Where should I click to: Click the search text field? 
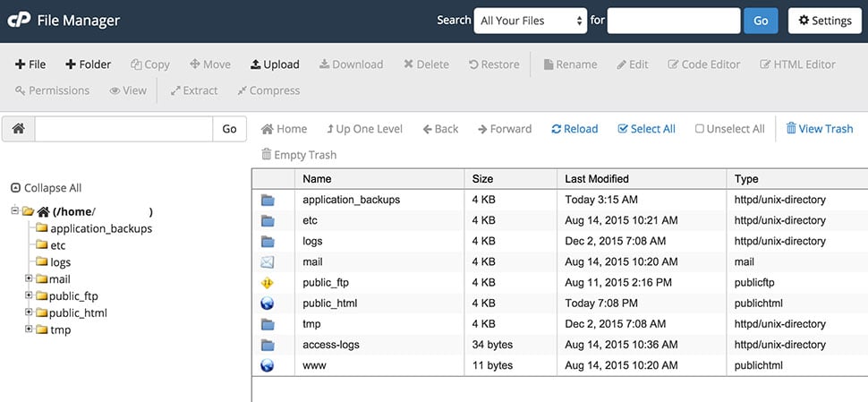pos(674,21)
